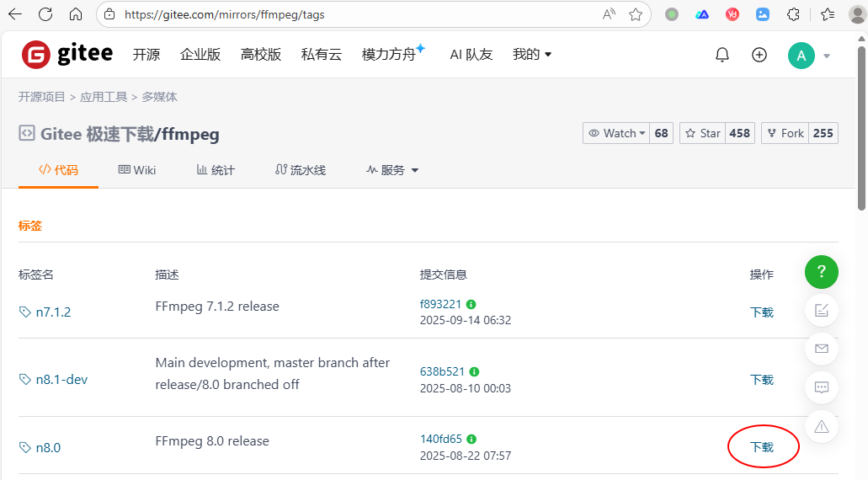Open the 开源项目 breadcrumb link

point(41,97)
